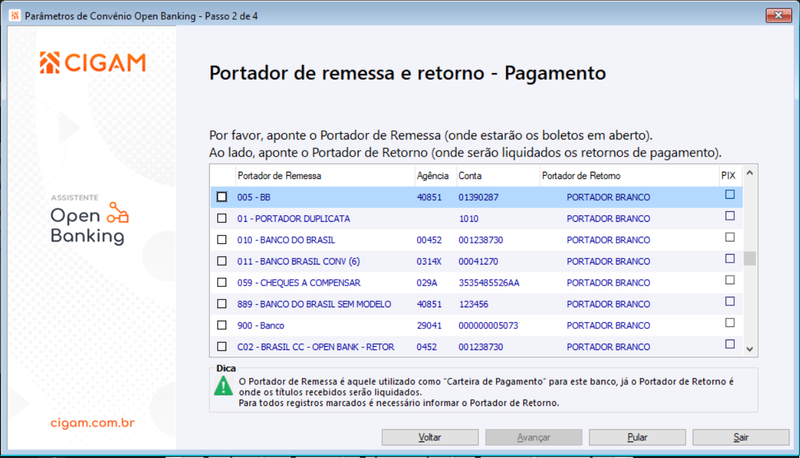Enable PIX checkbox for 005 - BB row

click(730, 194)
